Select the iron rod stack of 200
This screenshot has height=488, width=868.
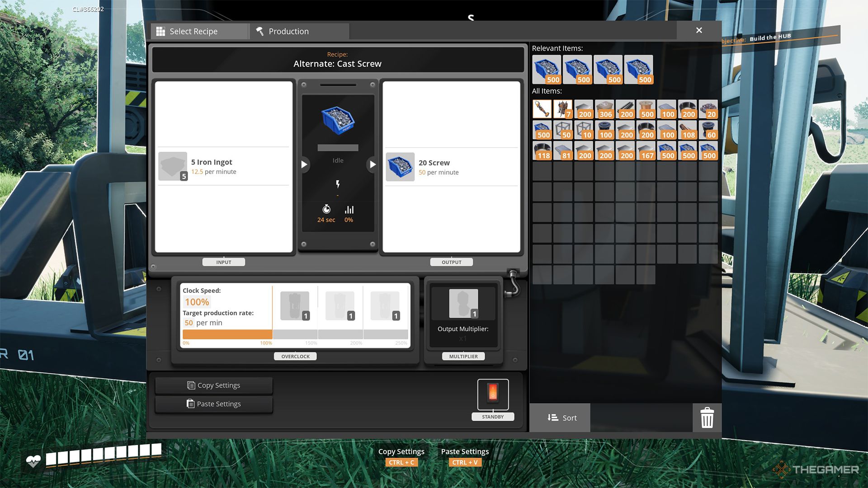pyautogui.click(x=625, y=109)
